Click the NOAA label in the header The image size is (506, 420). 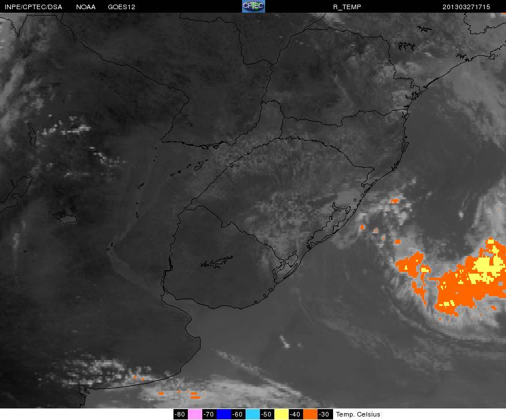click(86, 7)
